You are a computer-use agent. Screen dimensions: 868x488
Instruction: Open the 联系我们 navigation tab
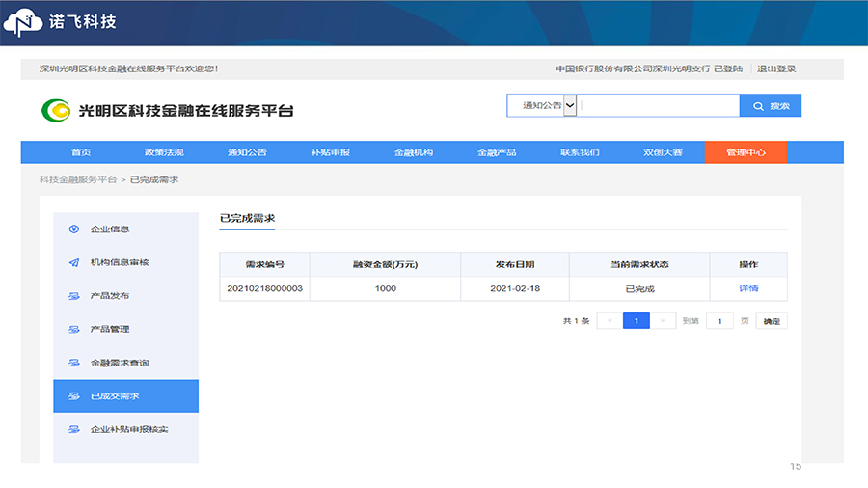(581, 152)
